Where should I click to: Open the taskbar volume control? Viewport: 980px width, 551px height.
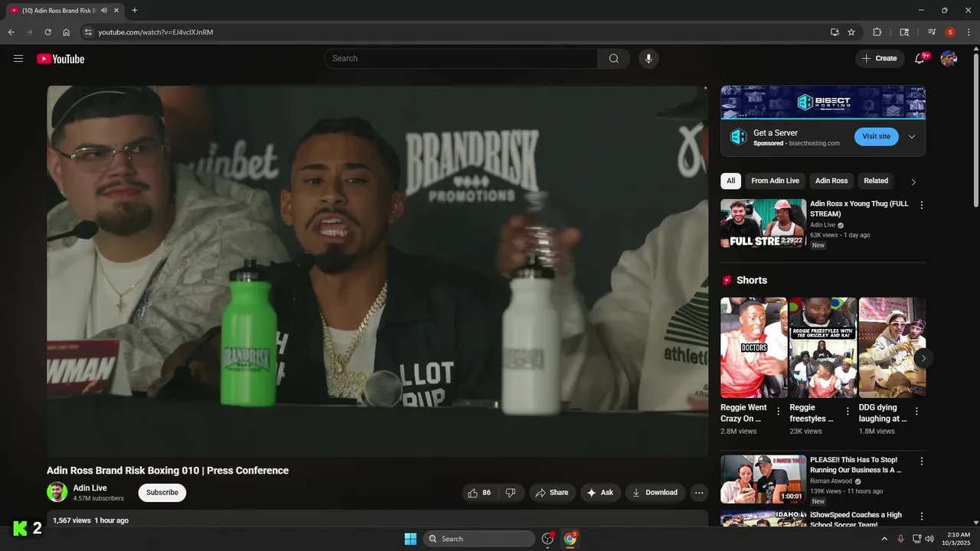pos(929,539)
